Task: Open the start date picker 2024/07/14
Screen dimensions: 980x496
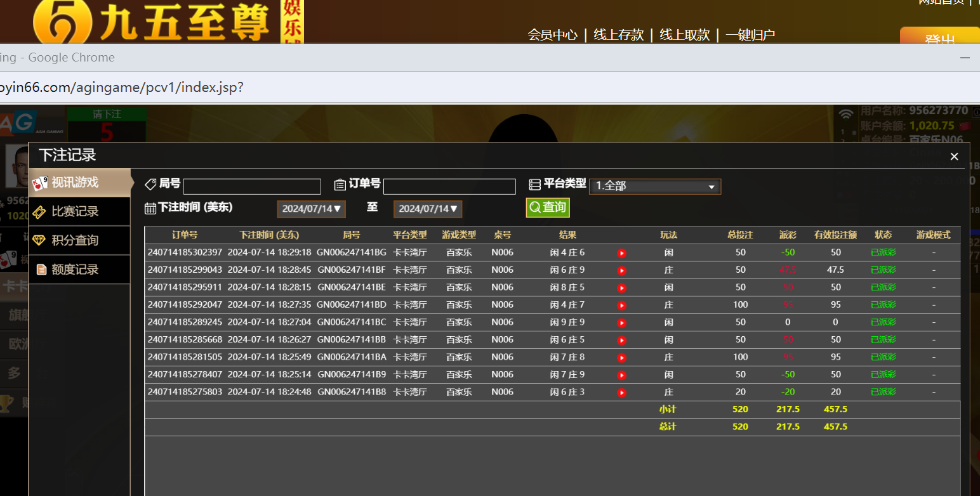Action: tap(312, 209)
